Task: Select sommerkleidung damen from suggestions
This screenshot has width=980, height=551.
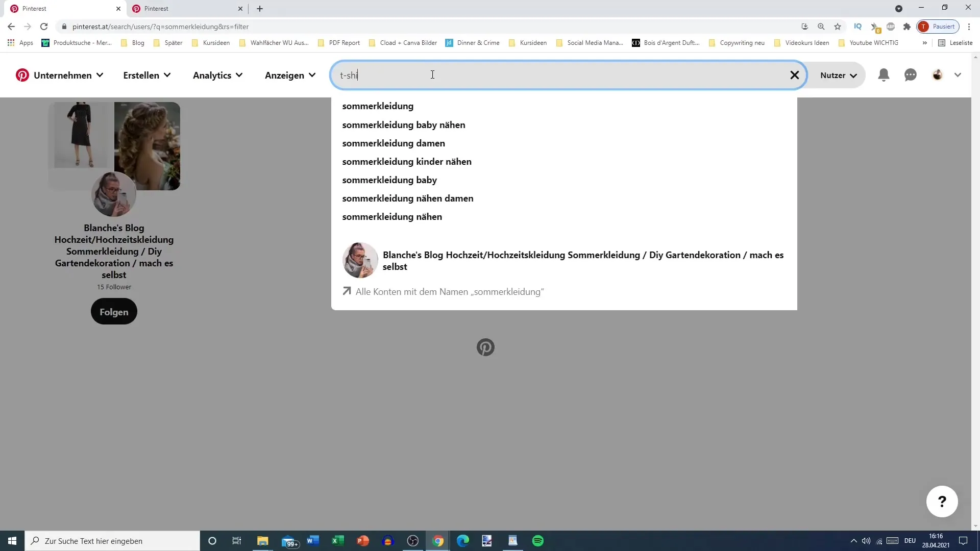Action: click(394, 143)
